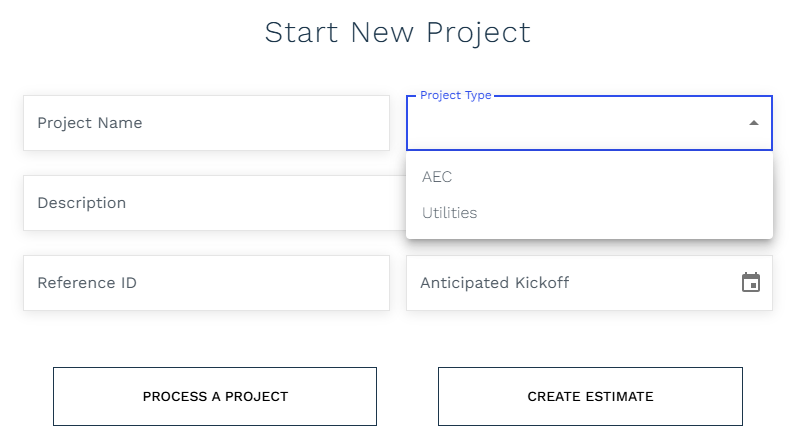Click into the Project Name field
This screenshot has width=790, height=432.
click(x=206, y=123)
